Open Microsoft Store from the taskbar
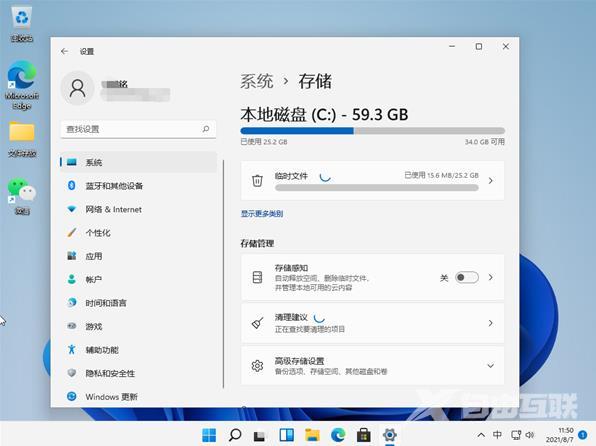This screenshot has height=446, width=596. point(364,435)
